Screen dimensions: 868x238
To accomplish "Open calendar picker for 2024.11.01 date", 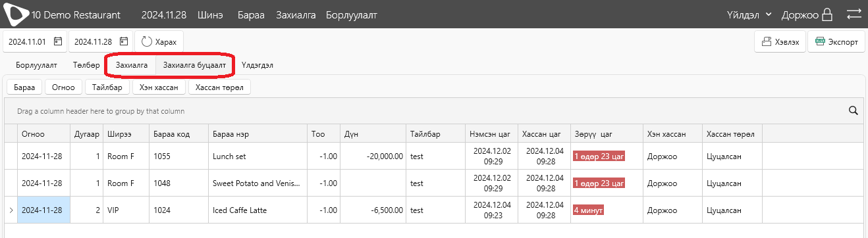I will [x=58, y=41].
